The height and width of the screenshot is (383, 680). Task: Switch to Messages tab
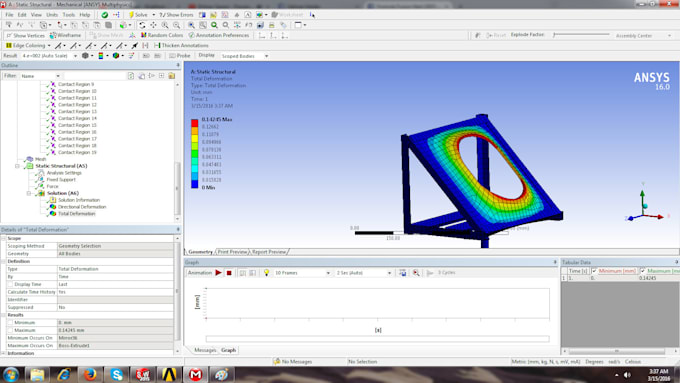click(x=205, y=350)
